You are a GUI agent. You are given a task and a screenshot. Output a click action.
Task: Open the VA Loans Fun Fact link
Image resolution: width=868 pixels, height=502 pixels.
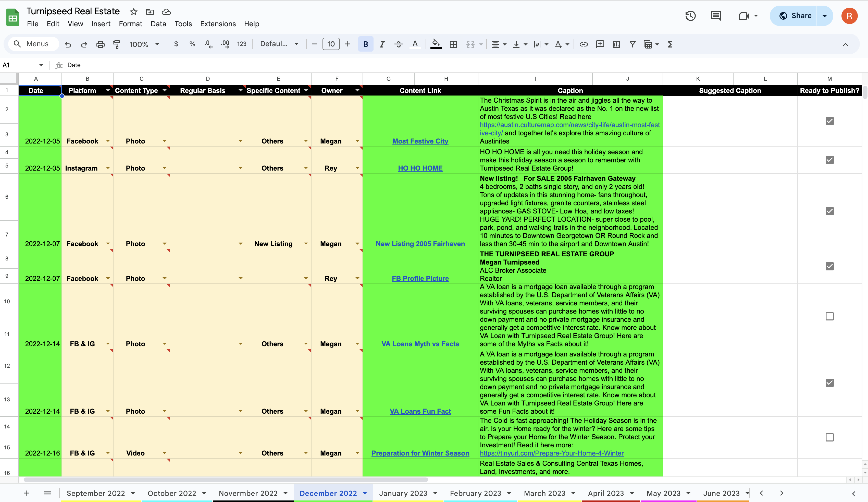pyautogui.click(x=420, y=411)
